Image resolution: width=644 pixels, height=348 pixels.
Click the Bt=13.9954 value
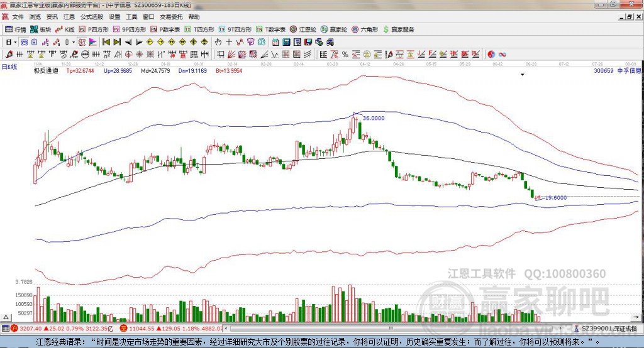[229, 70]
